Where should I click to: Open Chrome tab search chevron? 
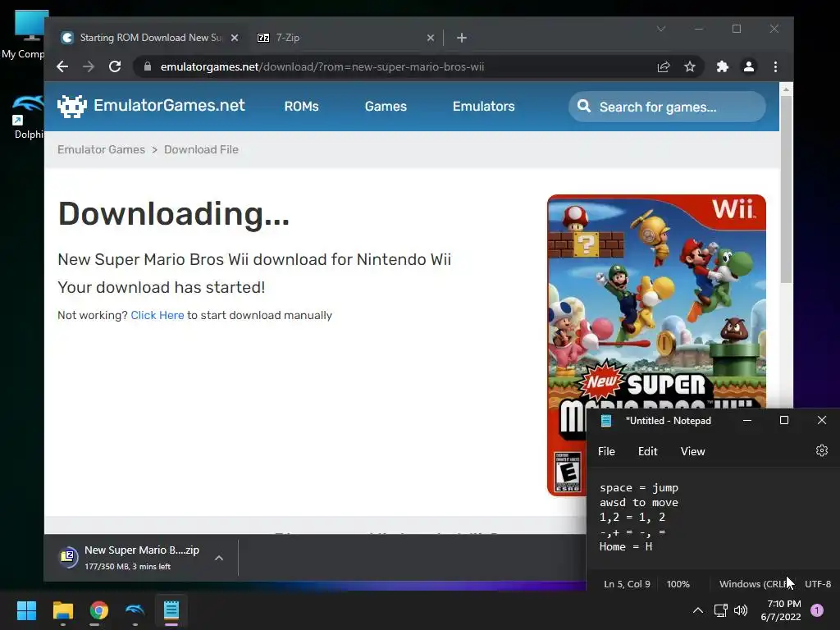coord(661,29)
